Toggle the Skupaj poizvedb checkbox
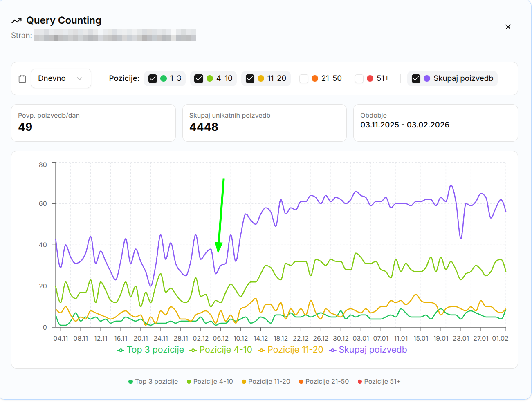 [x=416, y=78]
